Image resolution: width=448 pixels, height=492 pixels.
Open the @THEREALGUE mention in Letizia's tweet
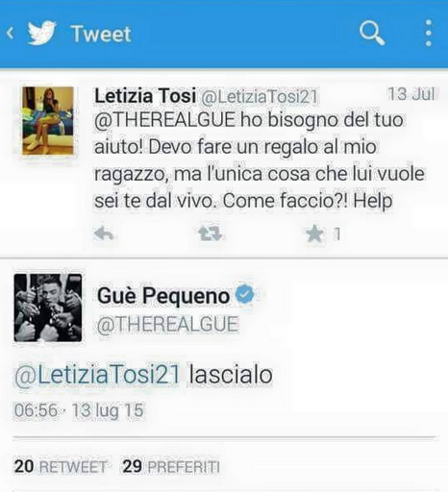[x=164, y=120]
